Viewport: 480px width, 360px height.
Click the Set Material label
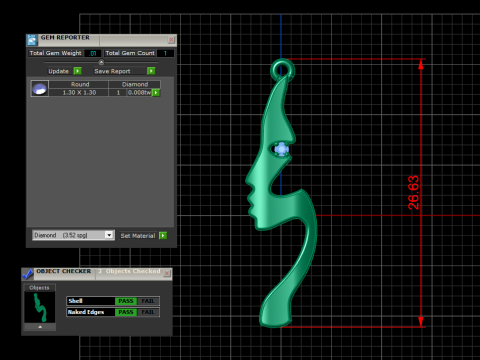(x=138, y=236)
